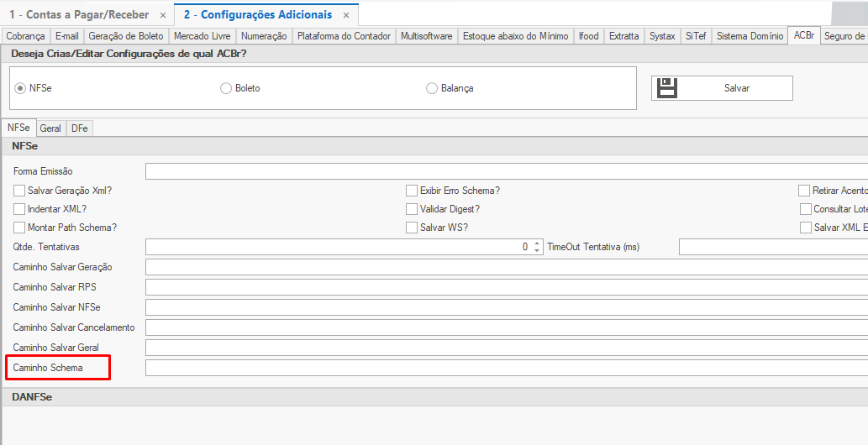Close the Configurações Adicionais tab
The height and width of the screenshot is (445, 868).
coord(345,15)
